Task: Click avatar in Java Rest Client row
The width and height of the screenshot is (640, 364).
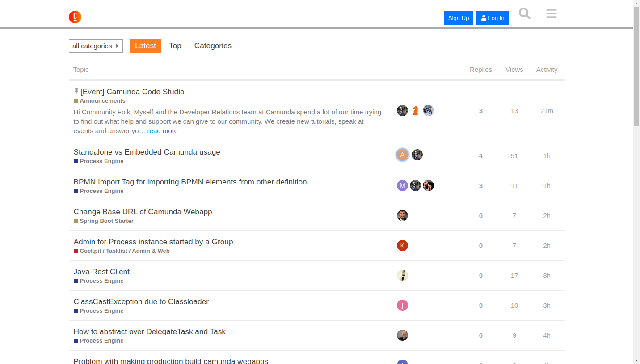Action: click(x=402, y=276)
